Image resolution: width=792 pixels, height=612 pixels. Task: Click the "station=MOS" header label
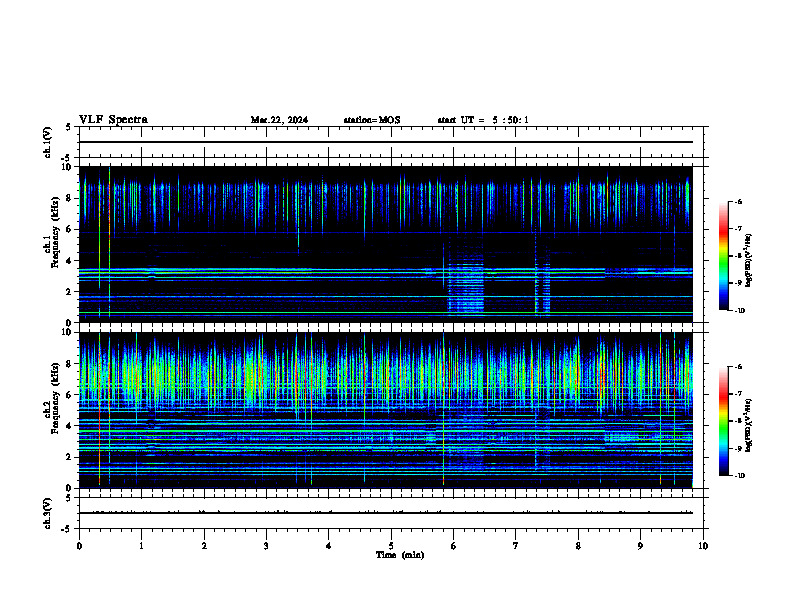[372, 120]
